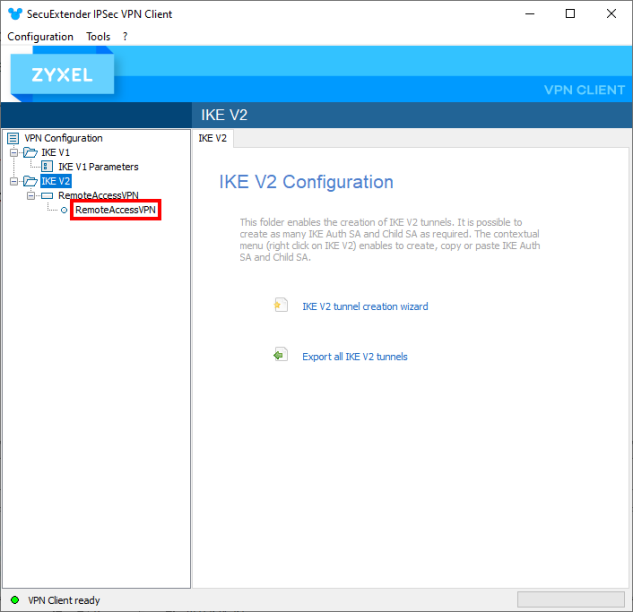
Task: Click the IKE V1 folder icon
Action: [30, 153]
